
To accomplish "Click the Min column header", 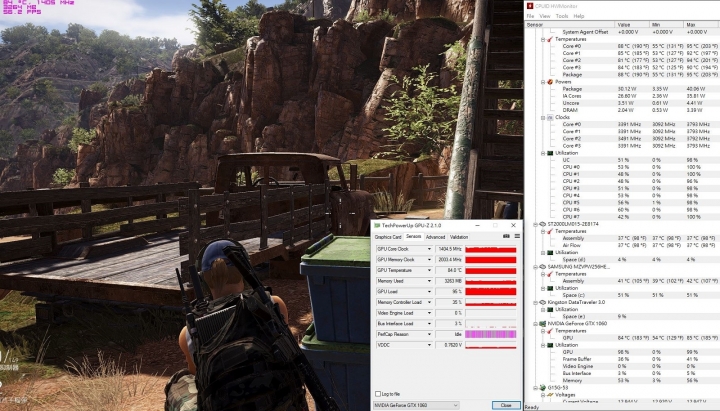I will [667, 24].
